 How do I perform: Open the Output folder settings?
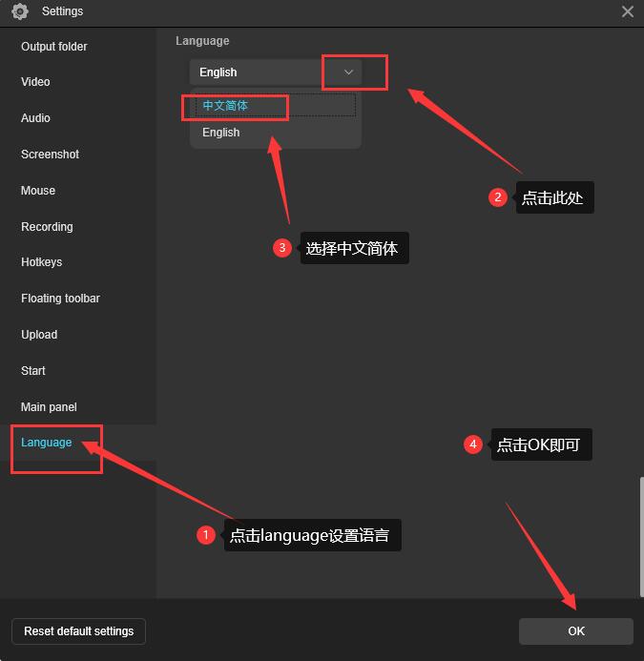pyautogui.click(x=54, y=46)
